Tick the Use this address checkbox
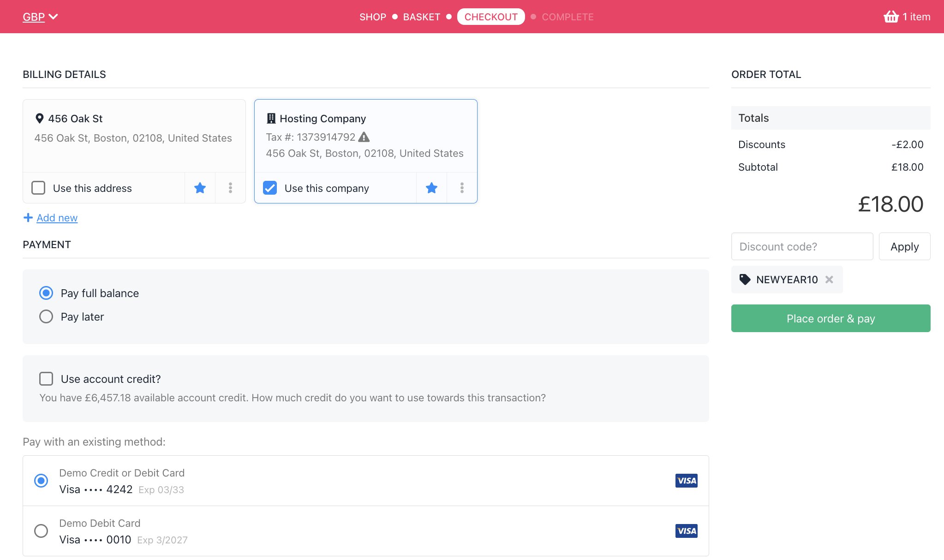Screen dimensions: 944x560 [38, 188]
